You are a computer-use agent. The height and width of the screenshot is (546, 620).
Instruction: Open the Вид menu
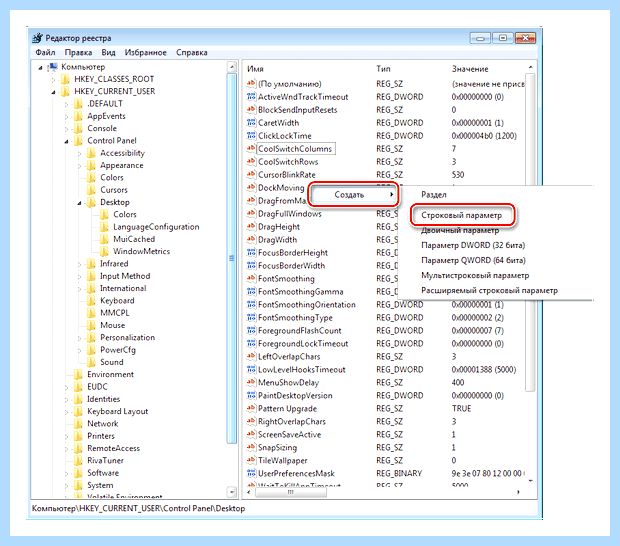pos(108,53)
